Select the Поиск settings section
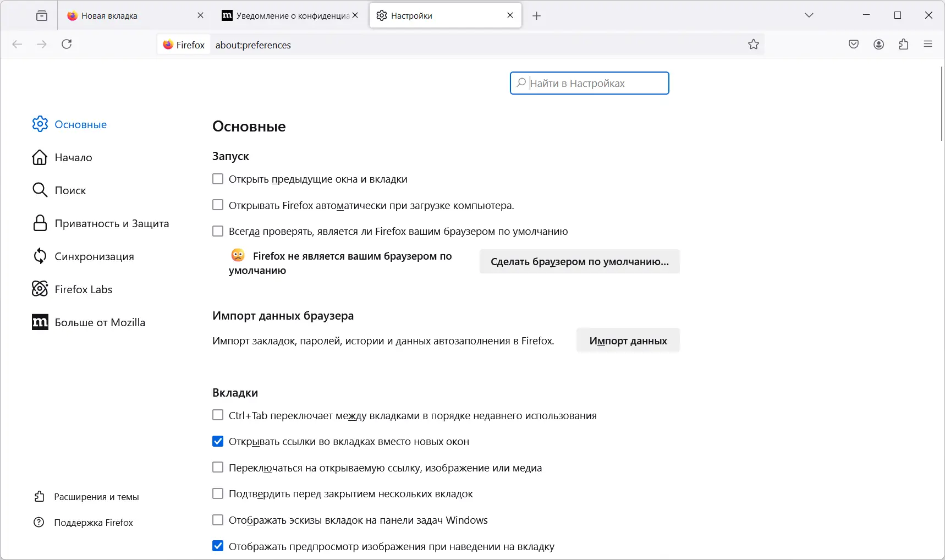The height and width of the screenshot is (560, 945). click(70, 190)
